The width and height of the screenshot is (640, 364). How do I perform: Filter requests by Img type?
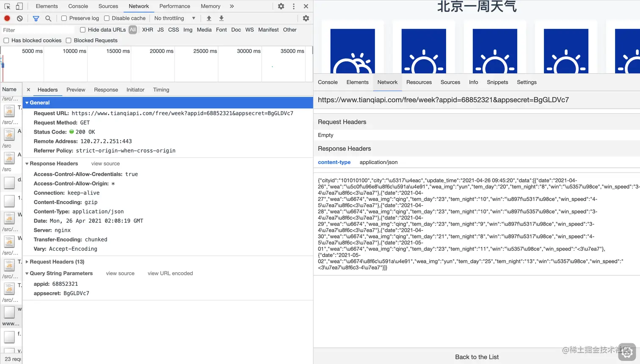[x=188, y=30]
